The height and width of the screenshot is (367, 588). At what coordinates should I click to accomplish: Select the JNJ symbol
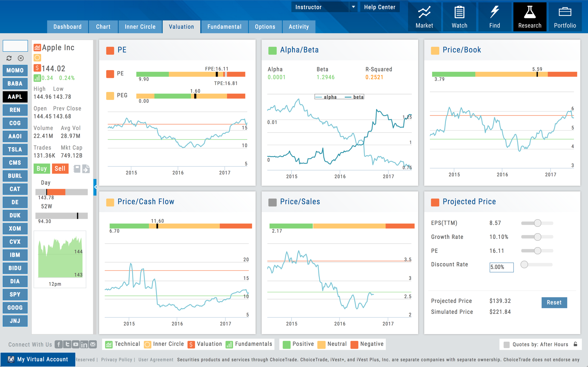coord(15,321)
